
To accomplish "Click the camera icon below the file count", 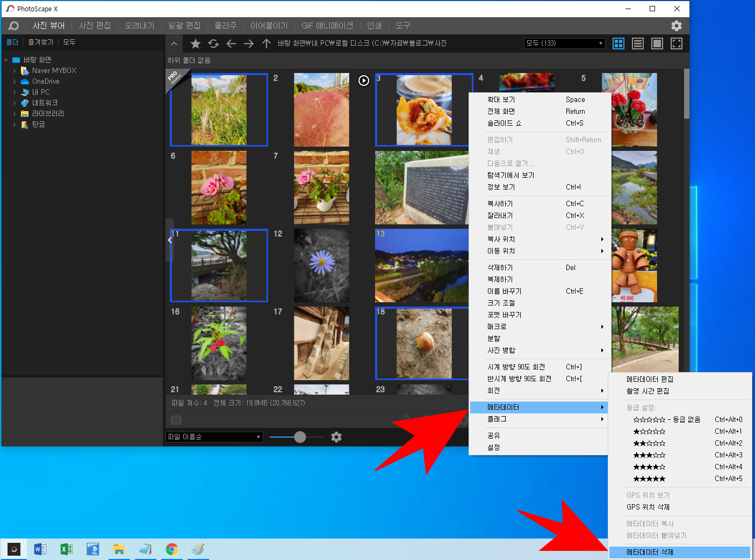I will (176, 420).
